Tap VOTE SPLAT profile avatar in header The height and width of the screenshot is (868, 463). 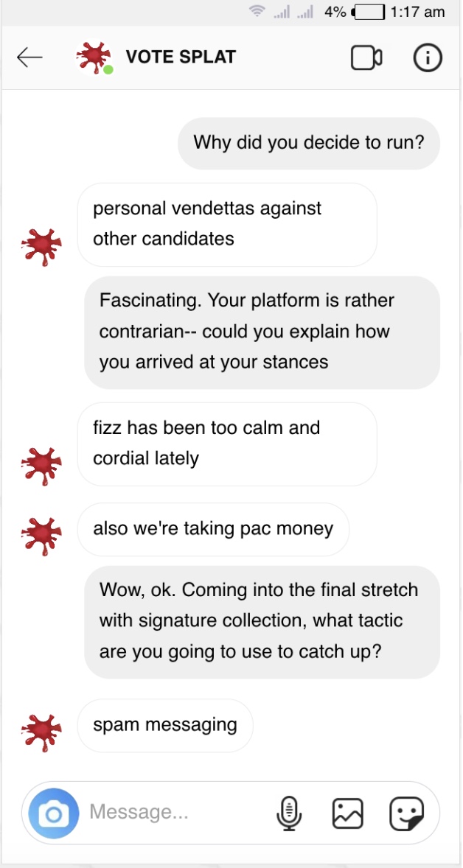94,57
